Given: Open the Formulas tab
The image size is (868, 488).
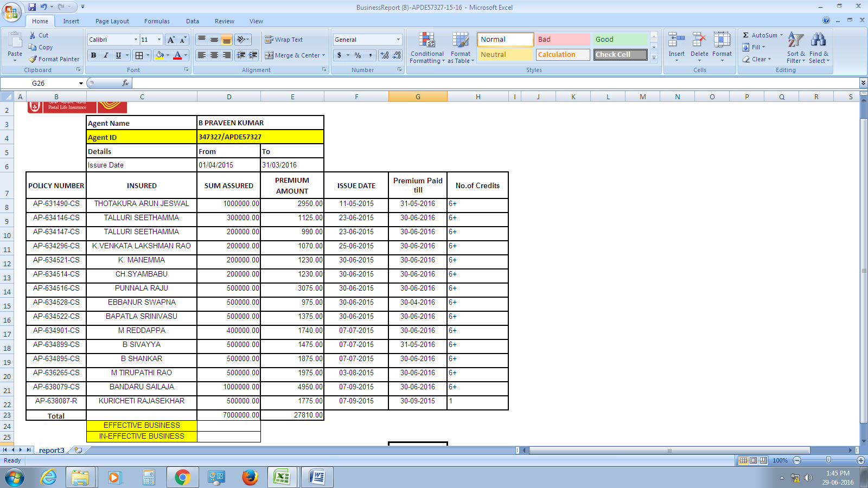Looking at the screenshot, I should point(157,21).
